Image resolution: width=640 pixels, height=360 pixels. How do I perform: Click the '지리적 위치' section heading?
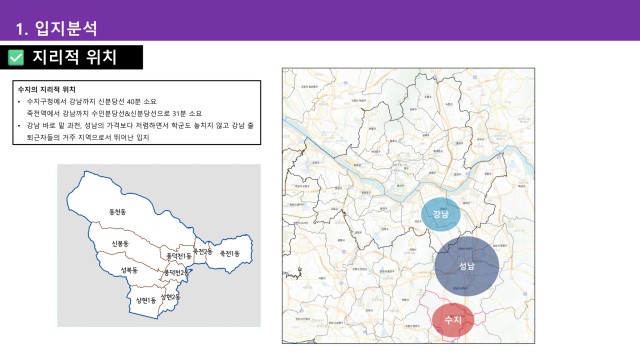[x=75, y=57]
